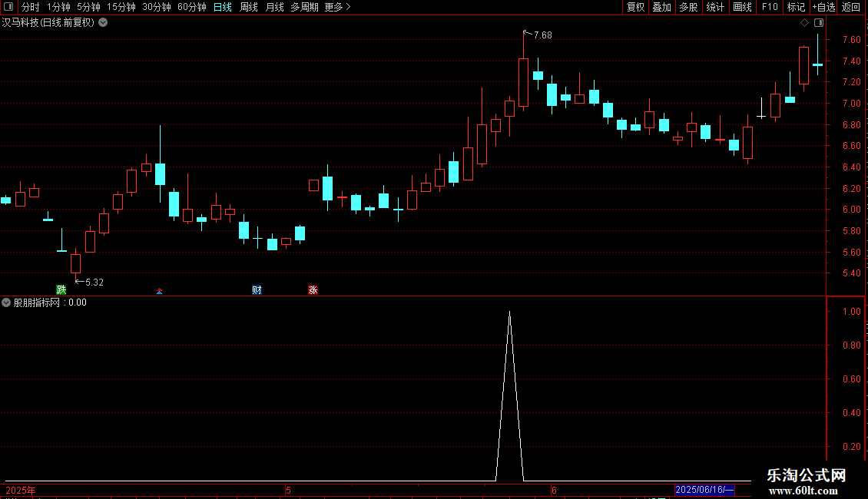
Task: Click the 2025/06/16 date label
Action: [704, 490]
